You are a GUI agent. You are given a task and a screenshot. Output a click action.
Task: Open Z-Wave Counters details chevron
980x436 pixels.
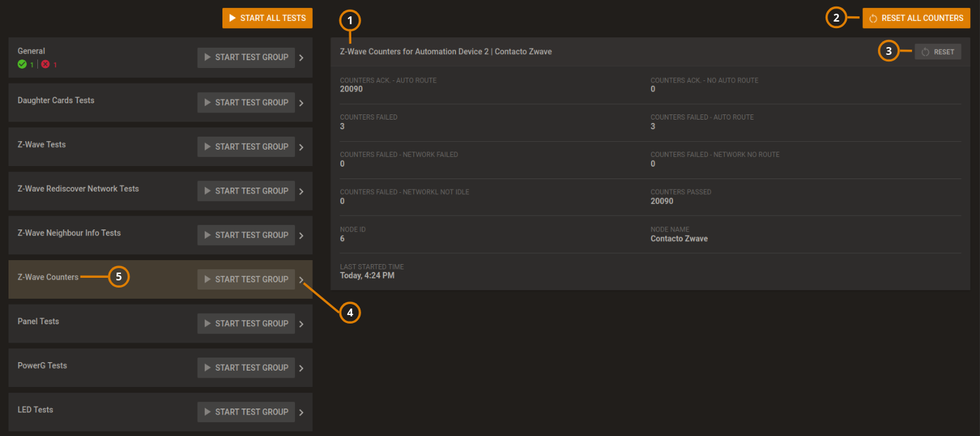pyautogui.click(x=302, y=280)
